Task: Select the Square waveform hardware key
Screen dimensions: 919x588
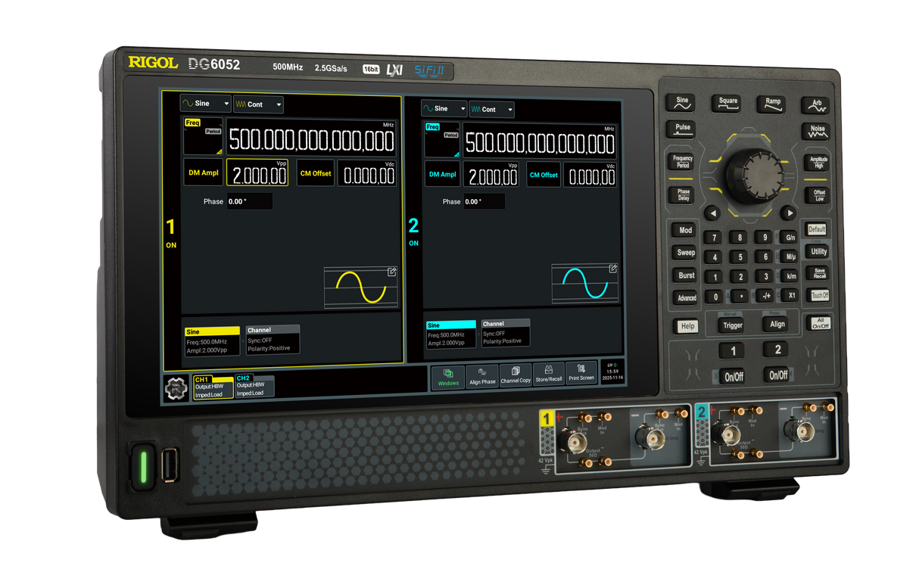Action: 727,104
